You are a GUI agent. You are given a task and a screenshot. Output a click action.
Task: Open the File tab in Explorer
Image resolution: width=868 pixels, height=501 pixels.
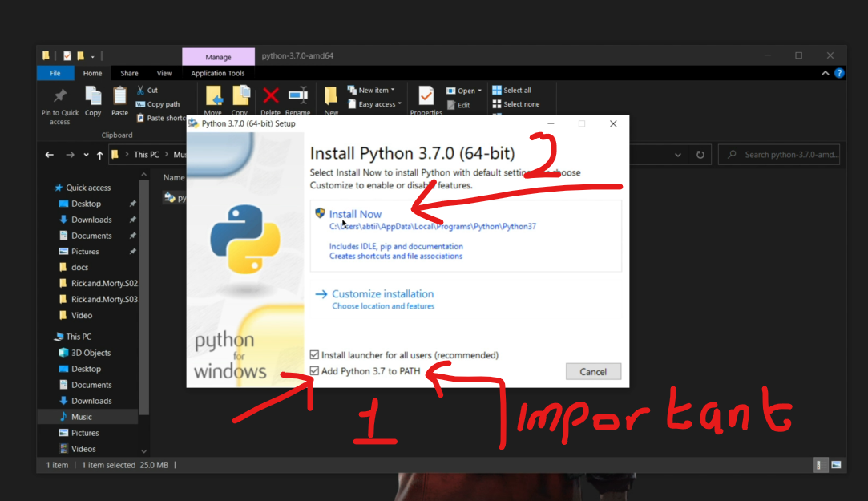pos(55,73)
